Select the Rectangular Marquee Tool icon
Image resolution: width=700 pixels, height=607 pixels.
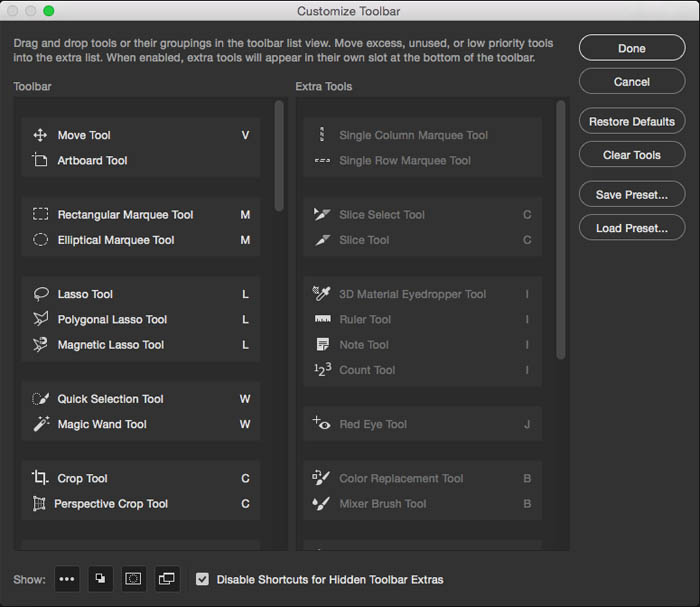point(40,214)
